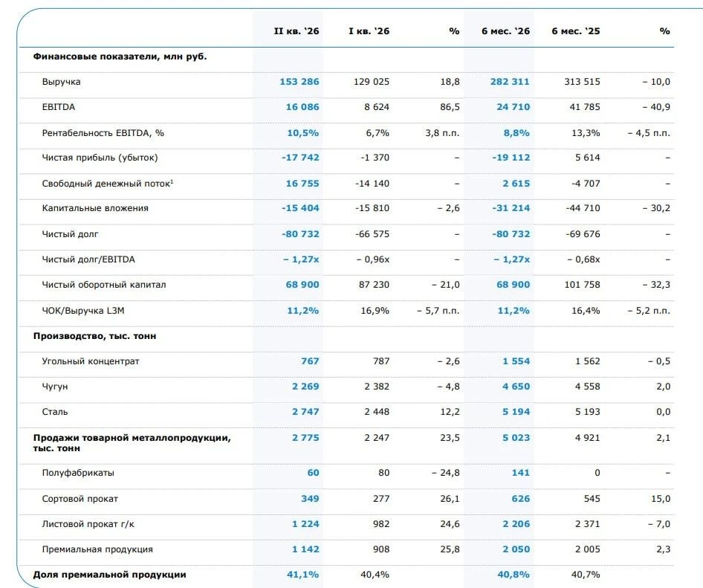Click the Сталь row label
This screenshot has width=703, height=588.
[x=55, y=412]
